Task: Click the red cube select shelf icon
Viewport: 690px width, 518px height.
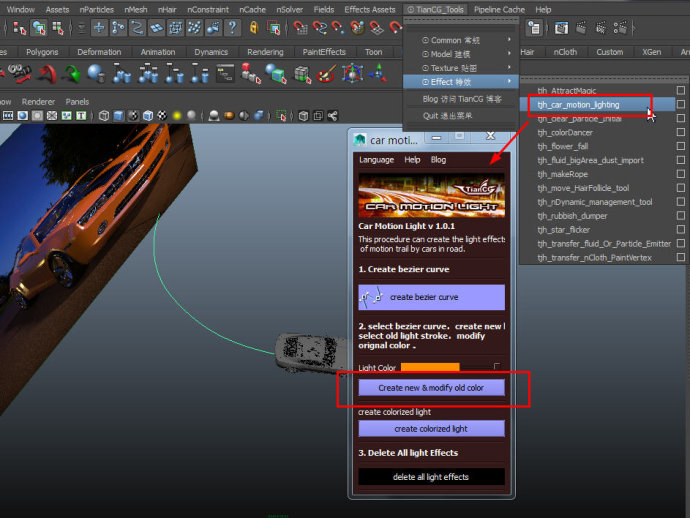Action: point(250,73)
